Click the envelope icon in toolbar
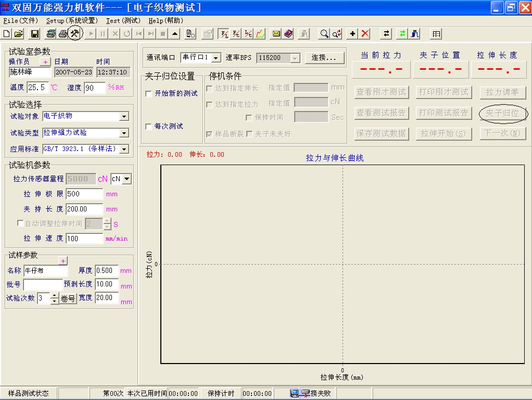 pyautogui.click(x=276, y=34)
